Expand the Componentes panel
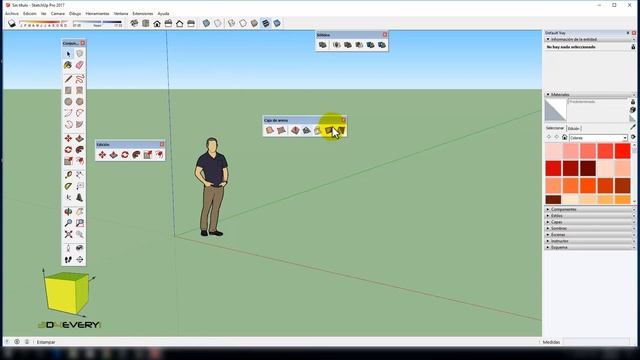Image resolution: width=640 pixels, height=360 pixels. tap(590, 209)
